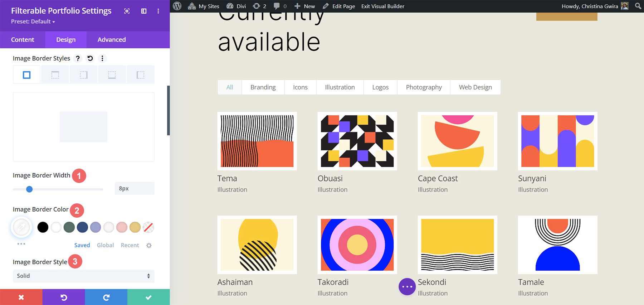This screenshot has height=305, width=644.
Task: Click the snap-to-side layout icon in the header
Action: (144, 11)
